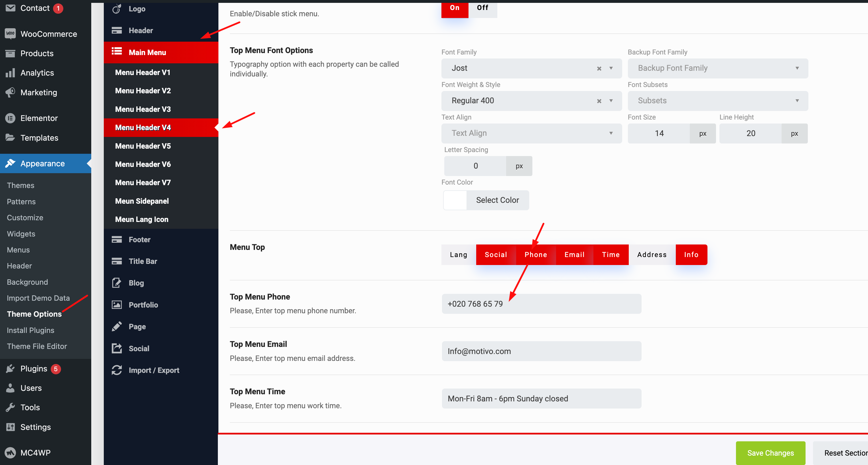The image size is (868, 465).
Task: Click the Users person icon
Action: 11,388
